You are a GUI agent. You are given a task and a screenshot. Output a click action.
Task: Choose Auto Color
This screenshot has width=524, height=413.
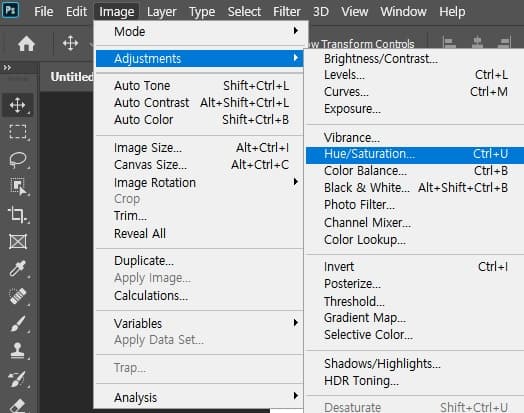[200, 120]
